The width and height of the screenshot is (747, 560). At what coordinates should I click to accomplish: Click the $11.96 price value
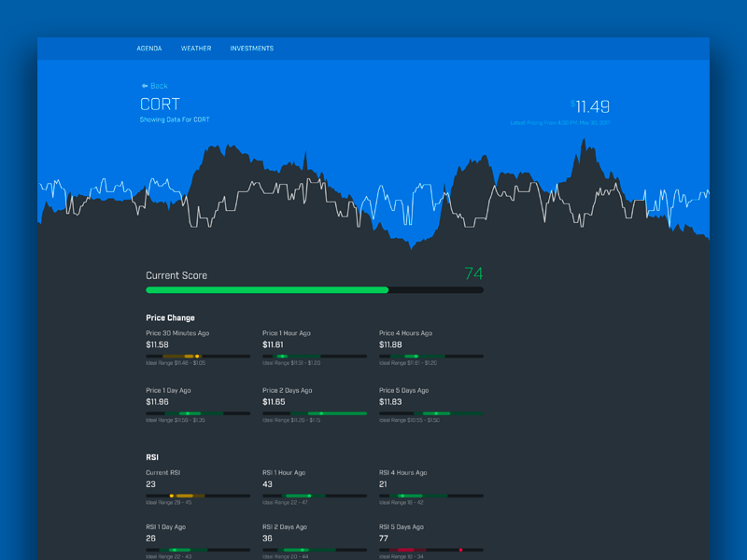point(157,402)
